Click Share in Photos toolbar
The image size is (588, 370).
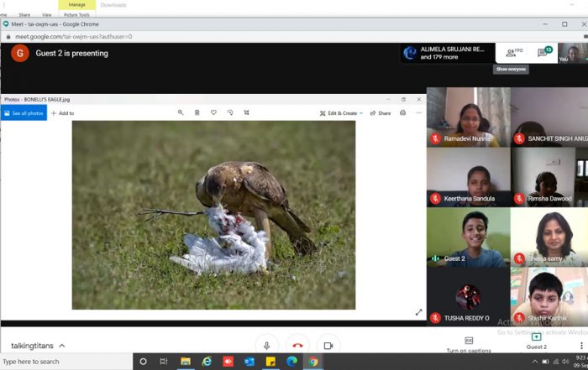point(381,113)
